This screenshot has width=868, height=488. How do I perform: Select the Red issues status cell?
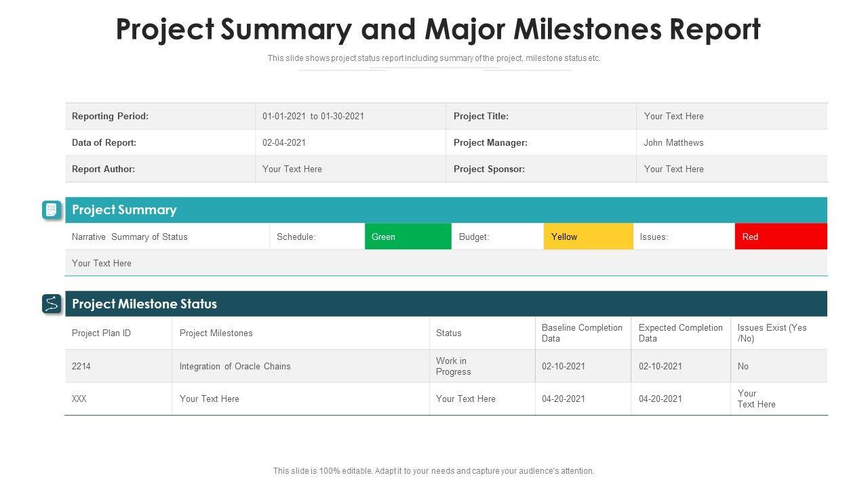pos(781,237)
